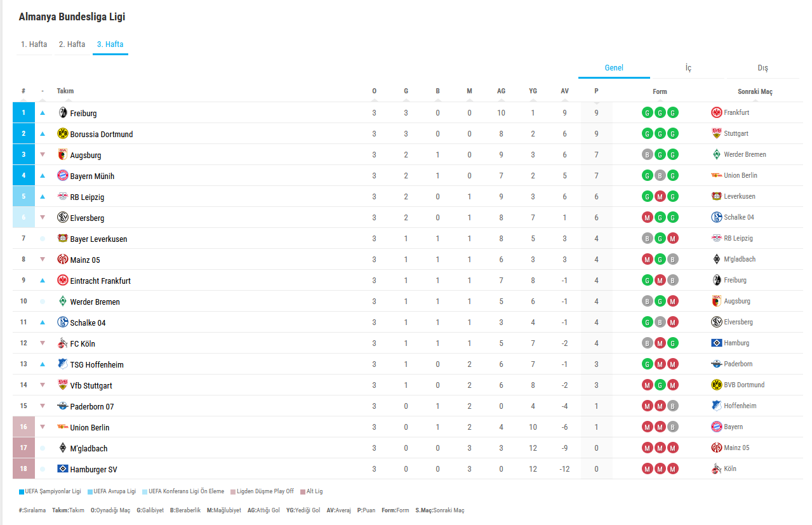Click Werder Bremen crest in Augsburg's next match
The image size is (812, 525).
717,154
